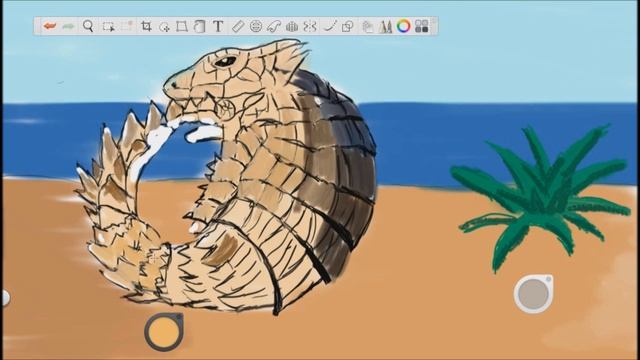
Task: Select the magnifier Zoom tool
Action: [88, 26]
